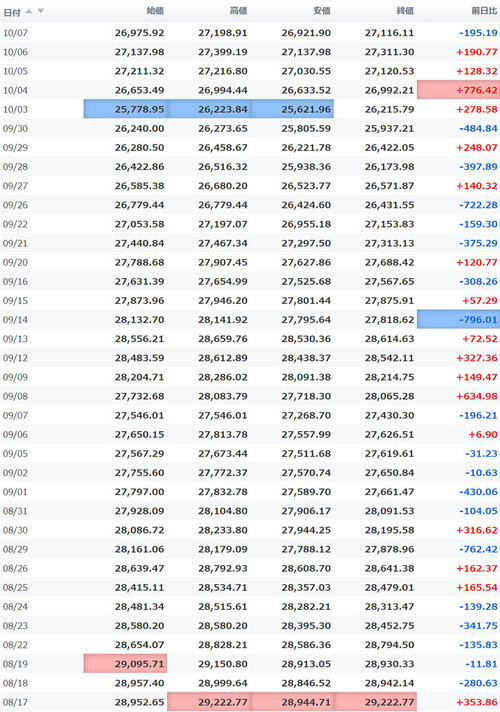Select highlighted high value 26,223.84
This screenshot has width=500, height=712.
(209, 109)
